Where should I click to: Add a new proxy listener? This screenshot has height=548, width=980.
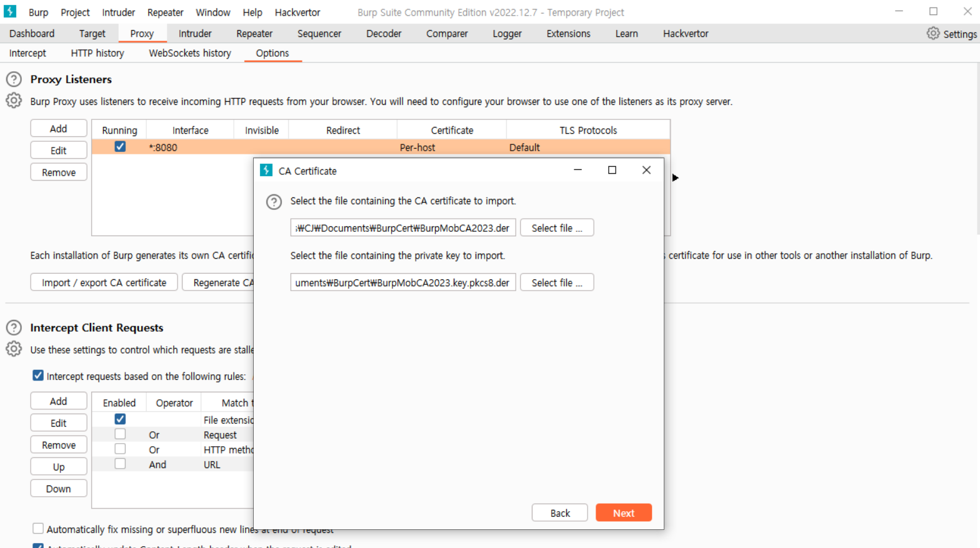tap(59, 129)
